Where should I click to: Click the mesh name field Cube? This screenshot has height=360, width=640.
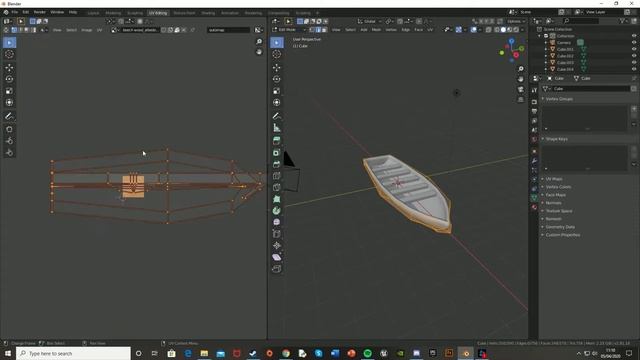pyautogui.click(x=592, y=89)
